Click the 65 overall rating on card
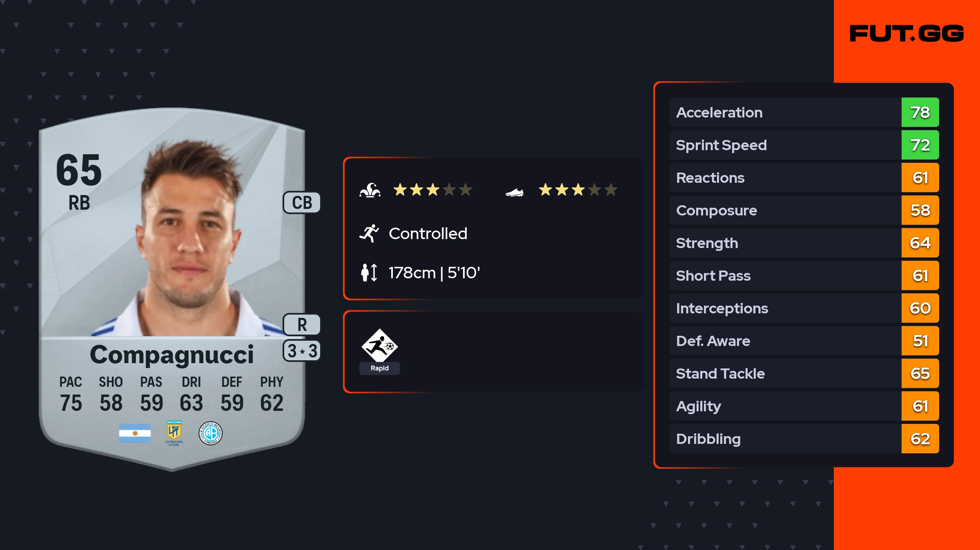 click(x=79, y=170)
